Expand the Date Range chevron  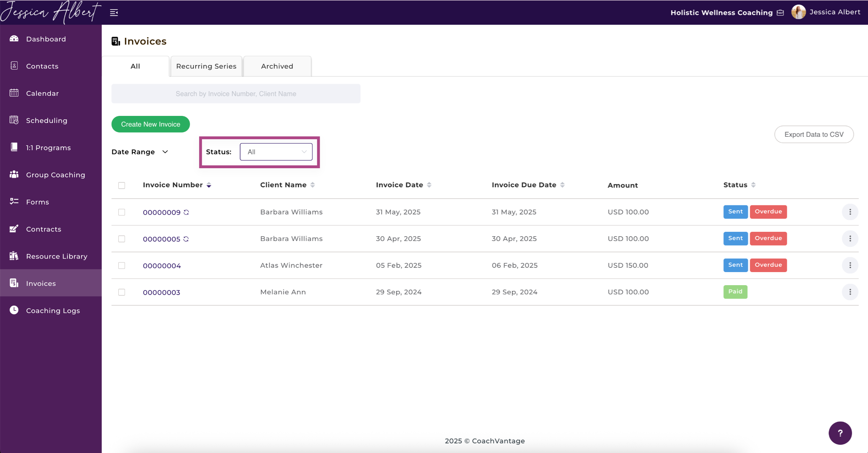[x=165, y=152]
